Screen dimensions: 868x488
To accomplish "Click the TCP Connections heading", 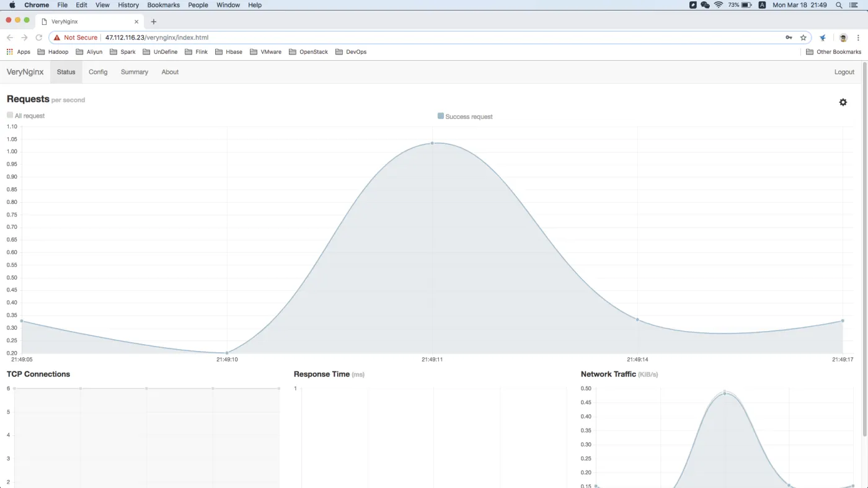I will [x=38, y=374].
